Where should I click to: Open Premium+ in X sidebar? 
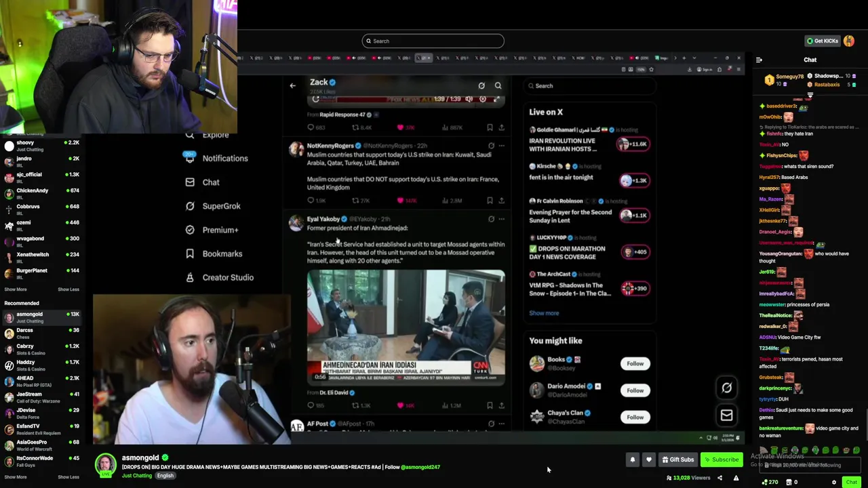[x=212, y=230]
